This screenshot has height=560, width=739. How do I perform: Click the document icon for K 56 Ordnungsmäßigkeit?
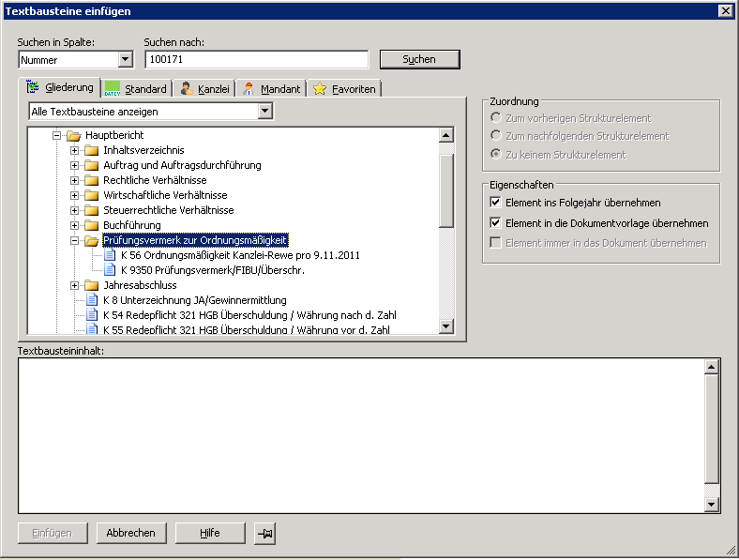tap(111, 255)
